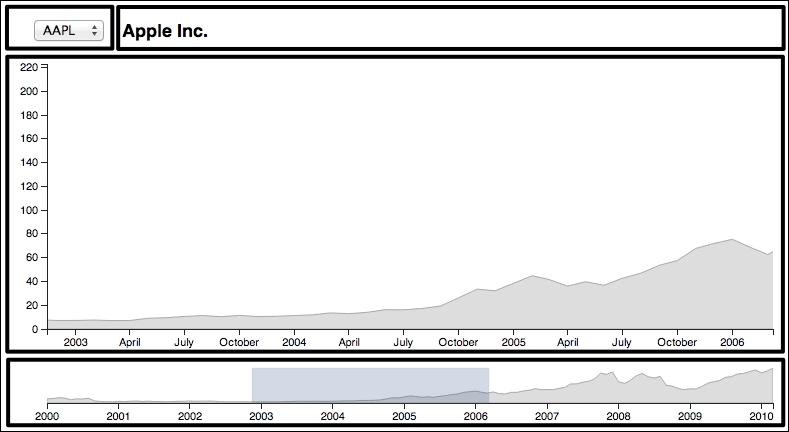Click the 2004 label on the main chart axis
789x432 pixels.
pyautogui.click(x=294, y=341)
